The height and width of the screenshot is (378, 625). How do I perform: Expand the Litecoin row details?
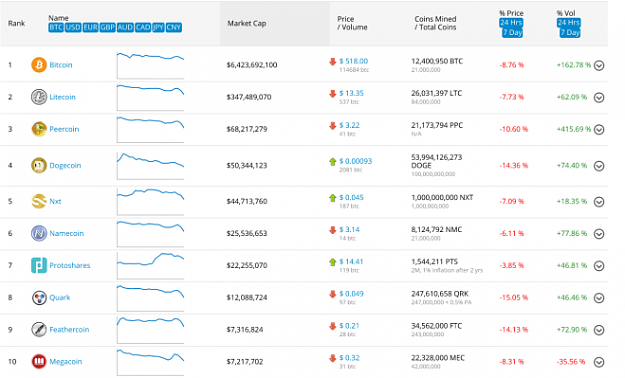(599, 97)
